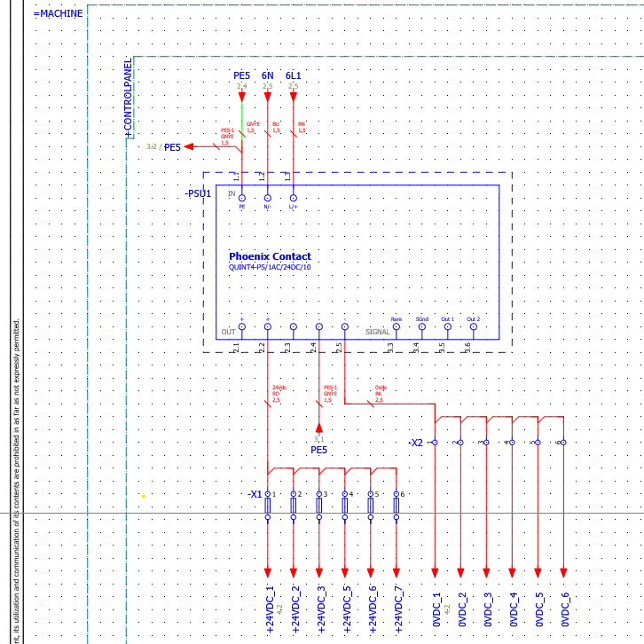Click the -X1 terminal strip tag

pyautogui.click(x=255, y=494)
